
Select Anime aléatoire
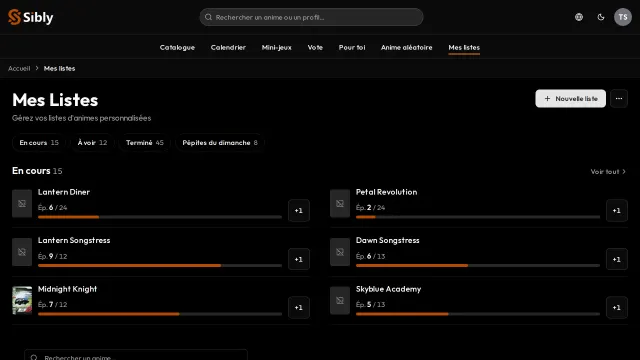[407, 47]
